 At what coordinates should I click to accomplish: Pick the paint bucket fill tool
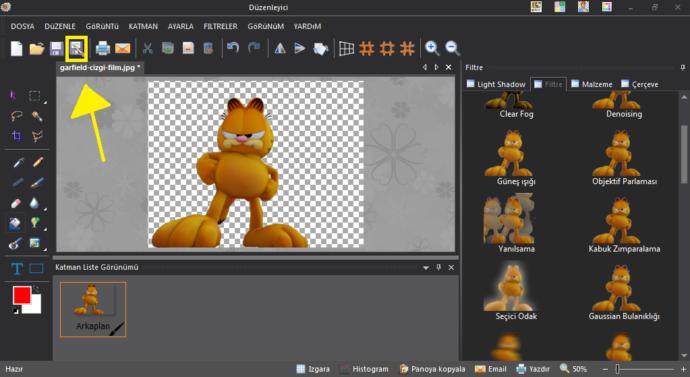click(x=15, y=223)
